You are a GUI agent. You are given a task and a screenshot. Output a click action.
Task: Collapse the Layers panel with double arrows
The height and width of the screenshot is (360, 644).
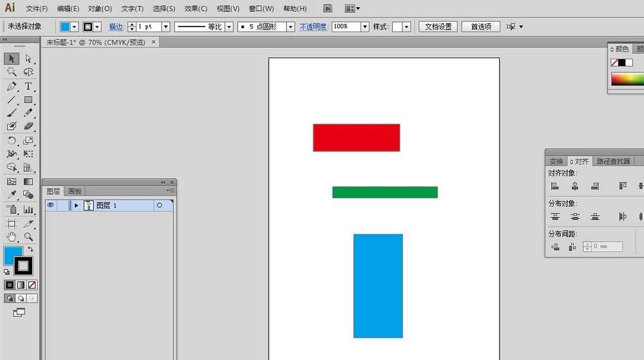163,182
